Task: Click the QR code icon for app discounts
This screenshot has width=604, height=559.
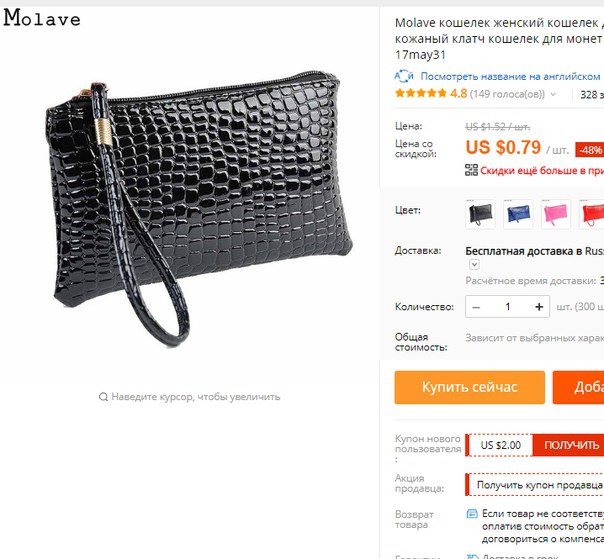Action: (471, 170)
